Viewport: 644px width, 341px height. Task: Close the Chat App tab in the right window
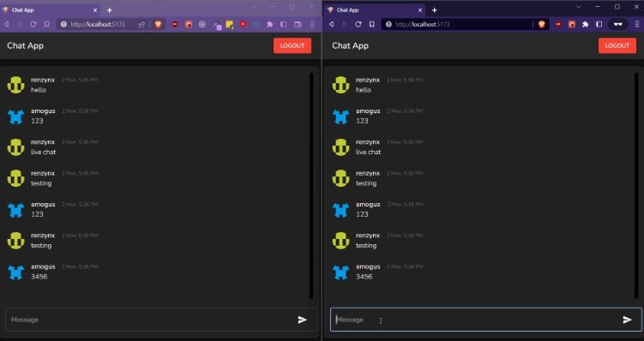pos(419,9)
